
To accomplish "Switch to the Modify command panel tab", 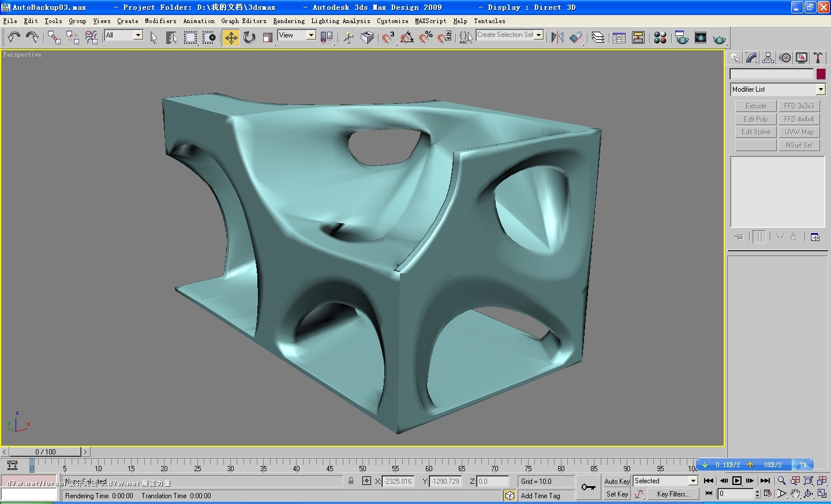I will click(751, 58).
